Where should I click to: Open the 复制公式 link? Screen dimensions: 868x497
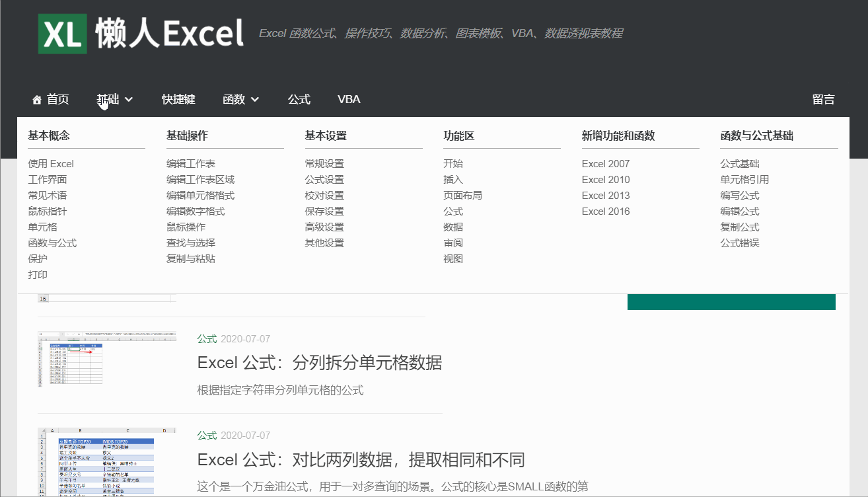740,227
